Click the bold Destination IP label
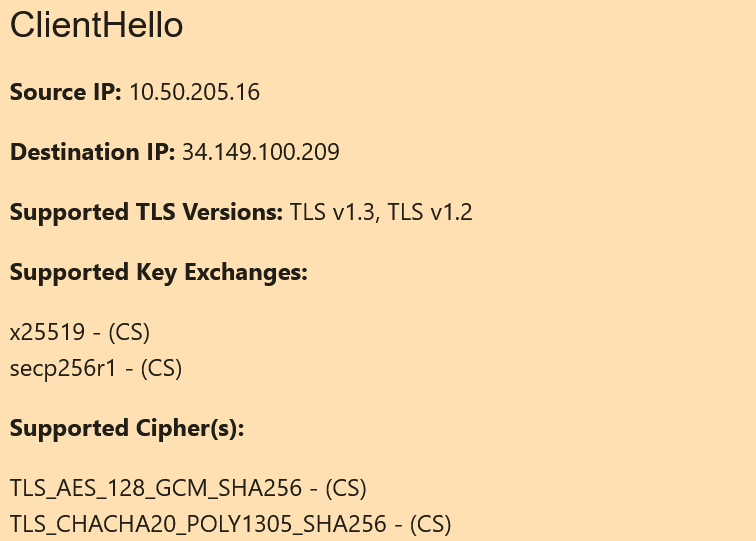756x541 pixels. click(92, 152)
